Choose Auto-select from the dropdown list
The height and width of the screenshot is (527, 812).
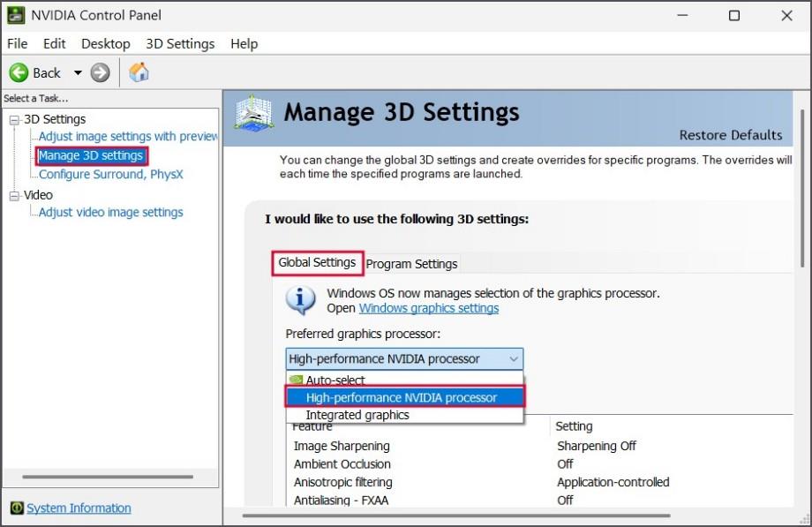[404, 380]
